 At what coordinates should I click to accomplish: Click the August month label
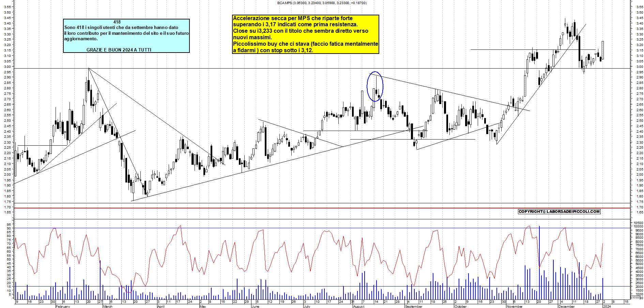[359, 306]
